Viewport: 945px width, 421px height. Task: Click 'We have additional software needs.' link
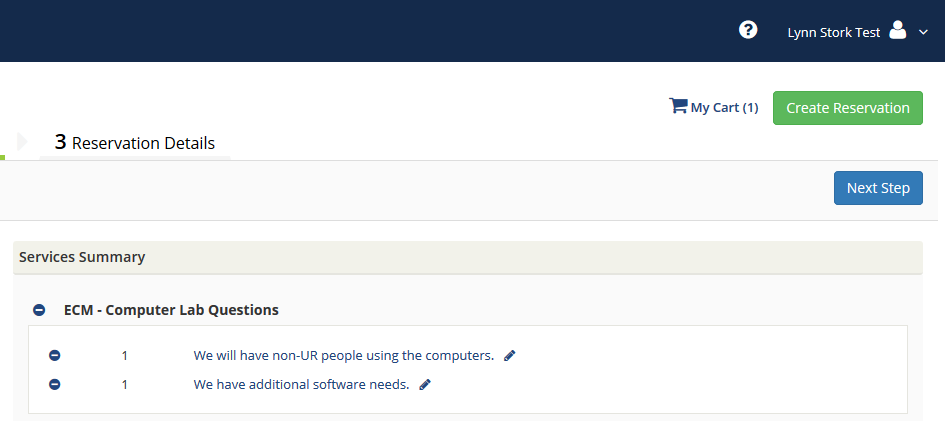[x=301, y=384]
